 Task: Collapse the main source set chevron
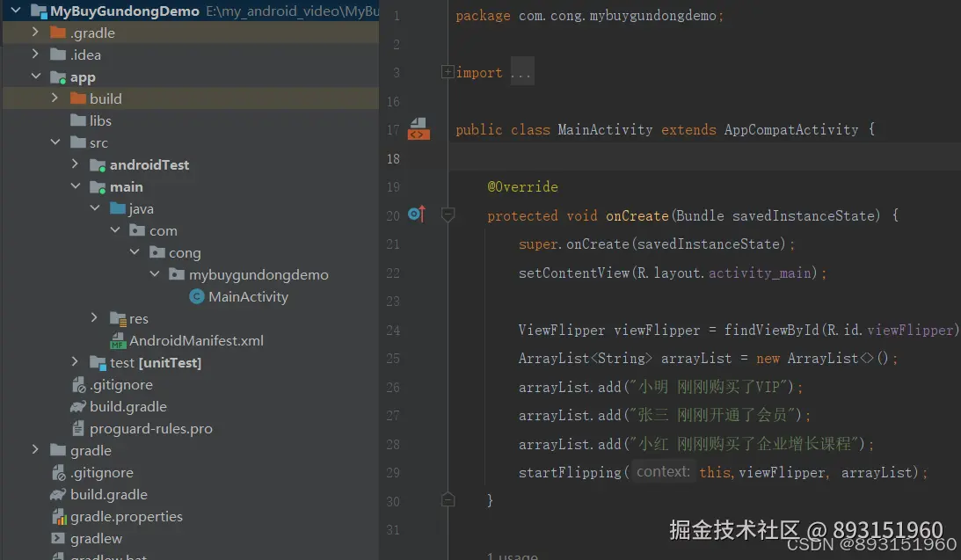76,185
